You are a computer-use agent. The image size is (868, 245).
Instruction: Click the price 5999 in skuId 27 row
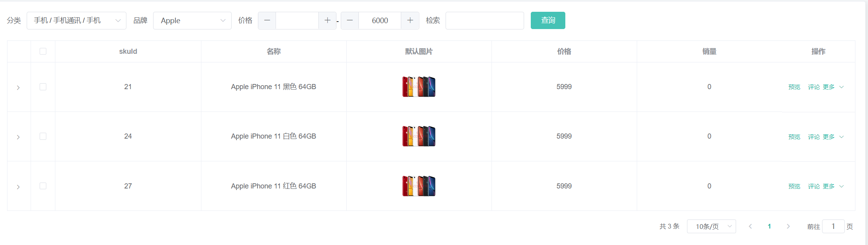564,186
